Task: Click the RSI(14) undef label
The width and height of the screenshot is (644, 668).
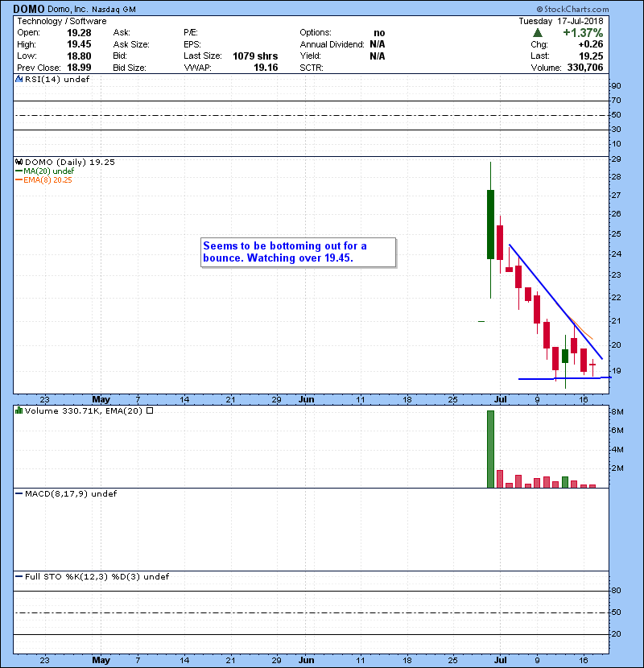Action: tap(57, 79)
